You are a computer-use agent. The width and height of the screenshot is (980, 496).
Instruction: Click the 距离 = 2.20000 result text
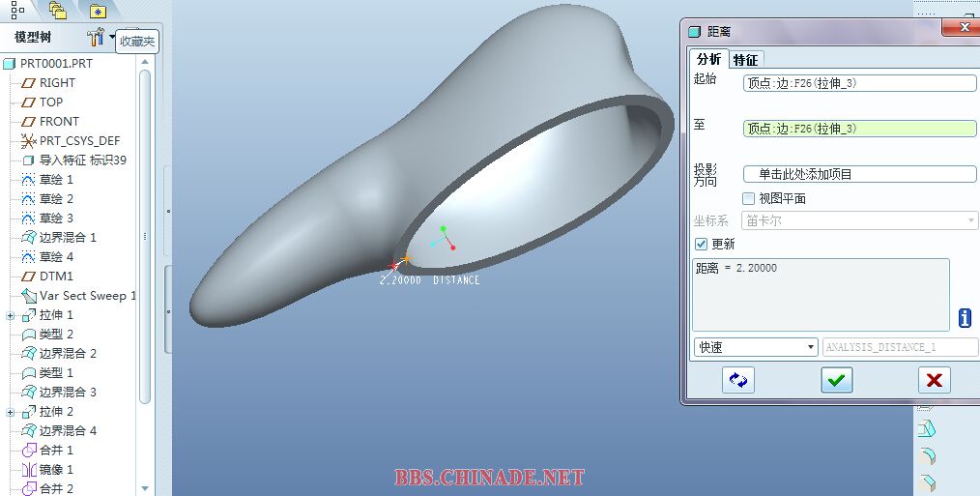(x=736, y=268)
